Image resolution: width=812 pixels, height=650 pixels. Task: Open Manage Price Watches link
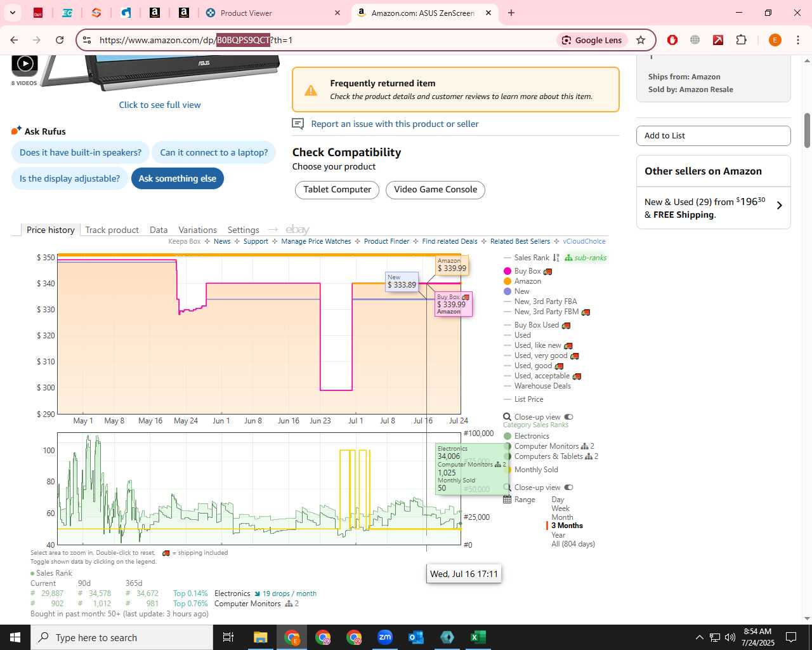click(316, 241)
